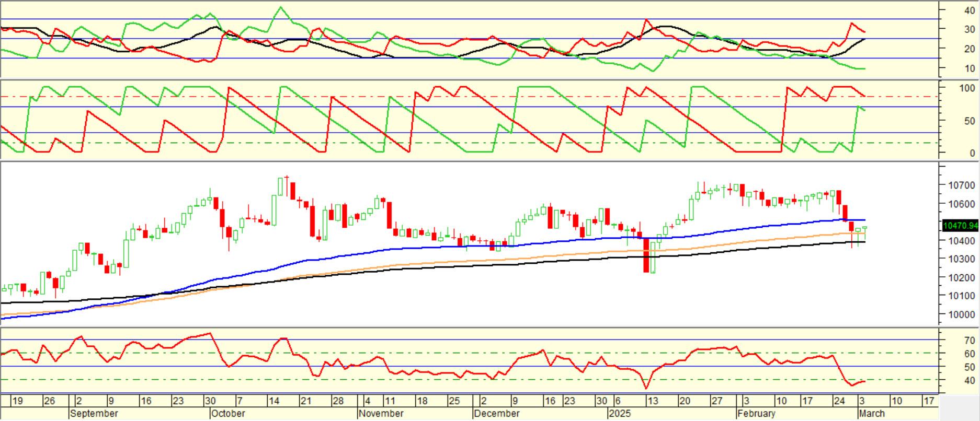Screen dimensions: 980x421
Task: Click the 24 date tick in February
Action: click(x=839, y=401)
